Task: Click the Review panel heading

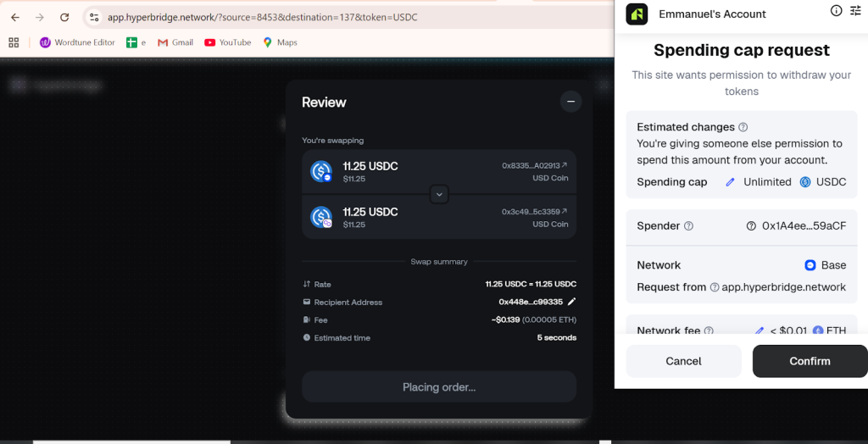Action: [x=324, y=103]
